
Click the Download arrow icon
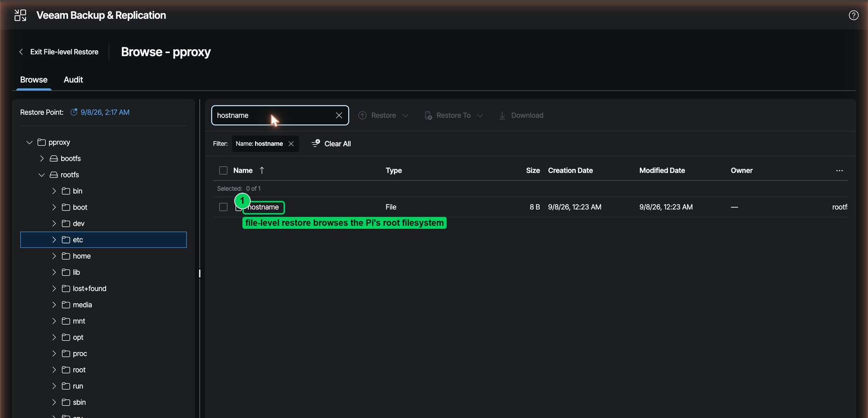tap(502, 115)
